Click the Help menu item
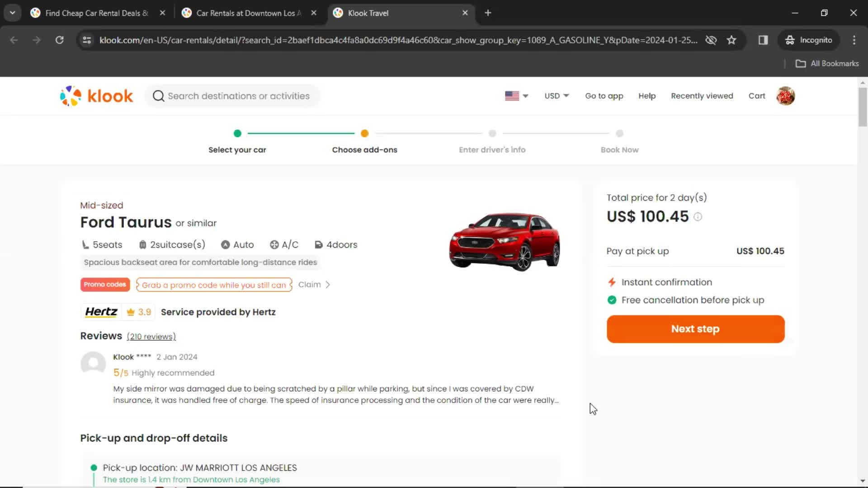This screenshot has height=488, width=868. point(647,96)
